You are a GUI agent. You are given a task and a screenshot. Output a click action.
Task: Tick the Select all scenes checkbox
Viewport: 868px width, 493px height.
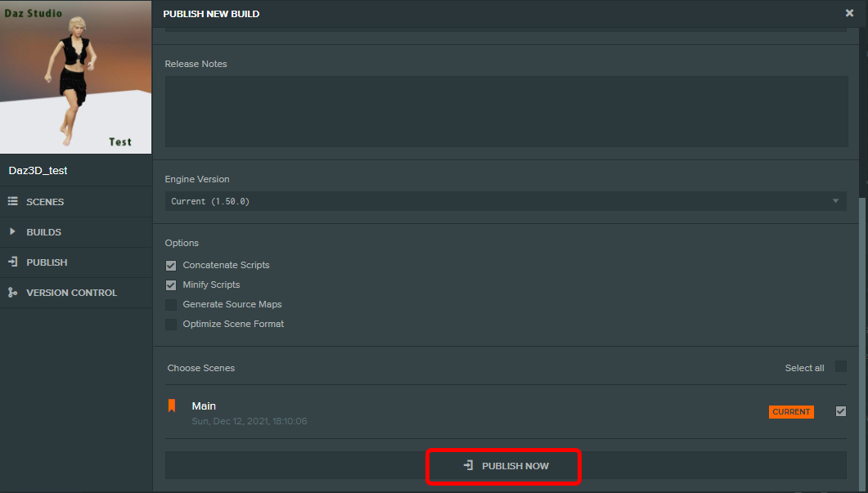(x=841, y=366)
